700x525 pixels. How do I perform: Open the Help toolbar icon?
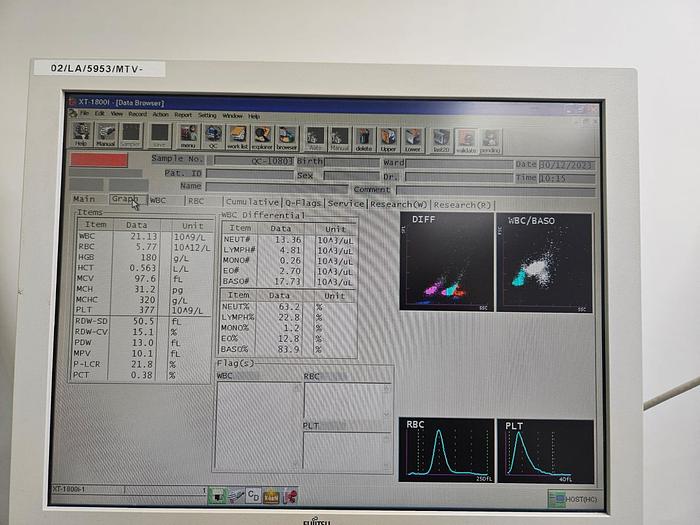(x=82, y=135)
